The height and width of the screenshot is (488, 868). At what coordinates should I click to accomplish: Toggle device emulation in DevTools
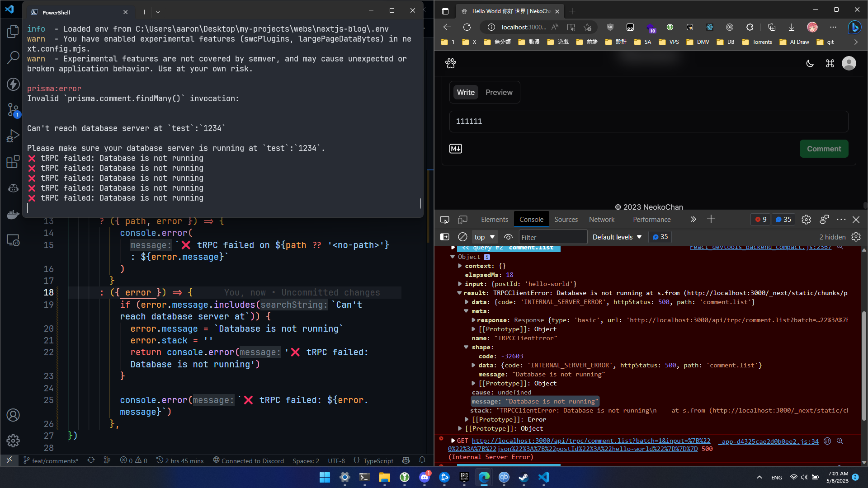(x=462, y=220)
